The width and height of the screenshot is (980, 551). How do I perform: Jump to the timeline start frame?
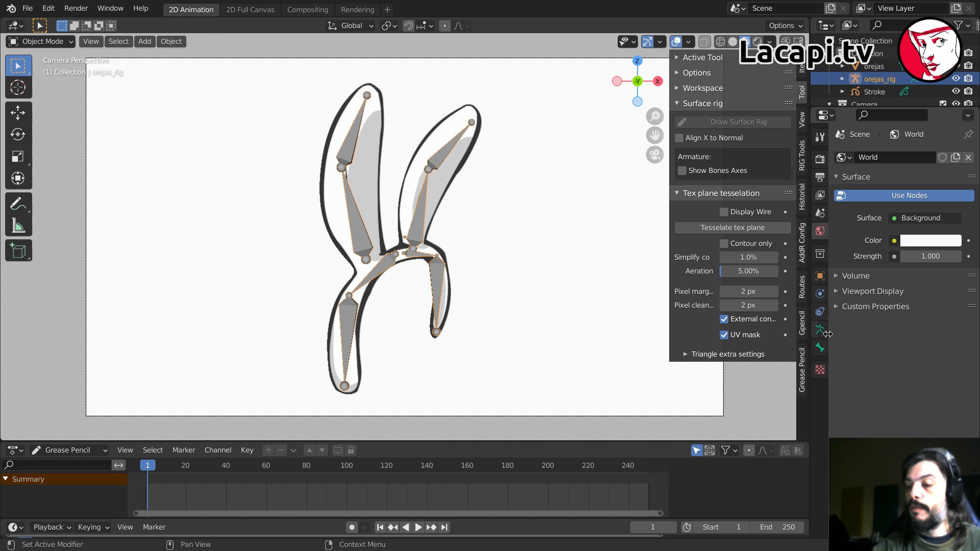click(x=380, y=527)
